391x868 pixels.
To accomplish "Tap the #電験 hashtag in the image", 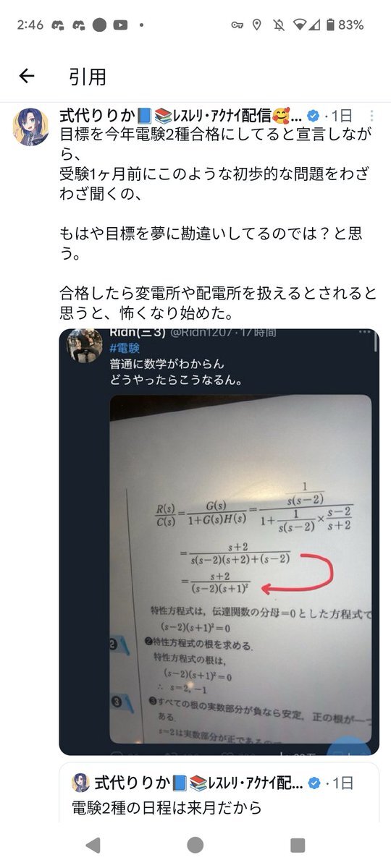I will click(124, 348).
